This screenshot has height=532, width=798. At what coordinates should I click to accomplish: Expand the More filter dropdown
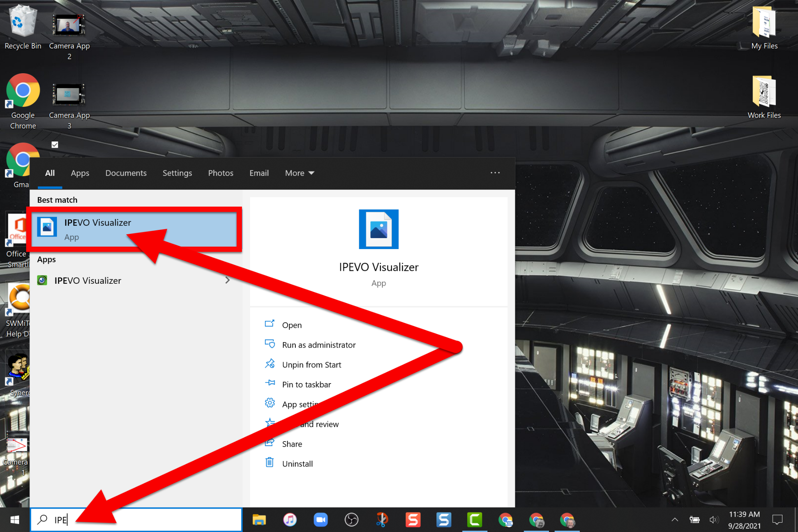pyautogui.click(x=299, y=173)
